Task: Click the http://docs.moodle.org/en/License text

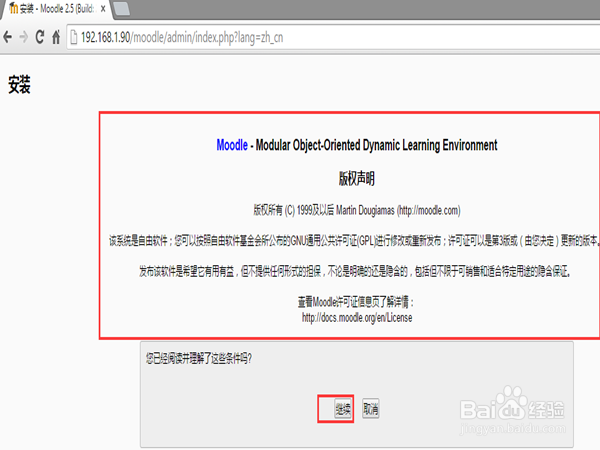Action: pyautogui.click(x=357, y=318)
